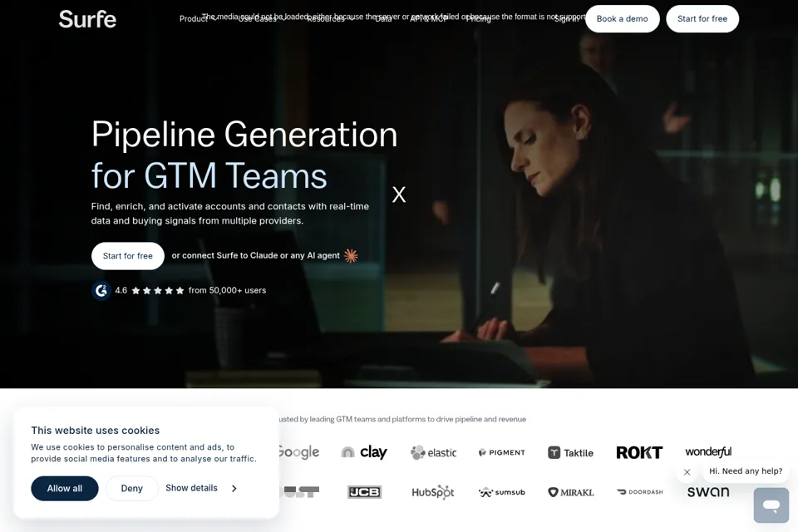This screenshot has width=798, height=532.
Task: Open the Product menu
Action: coord(198,19)
